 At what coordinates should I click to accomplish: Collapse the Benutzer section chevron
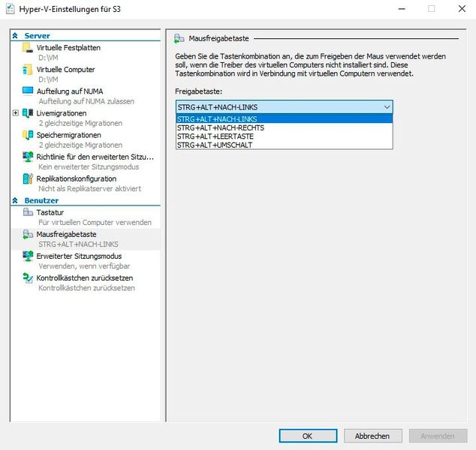[15, 200]
